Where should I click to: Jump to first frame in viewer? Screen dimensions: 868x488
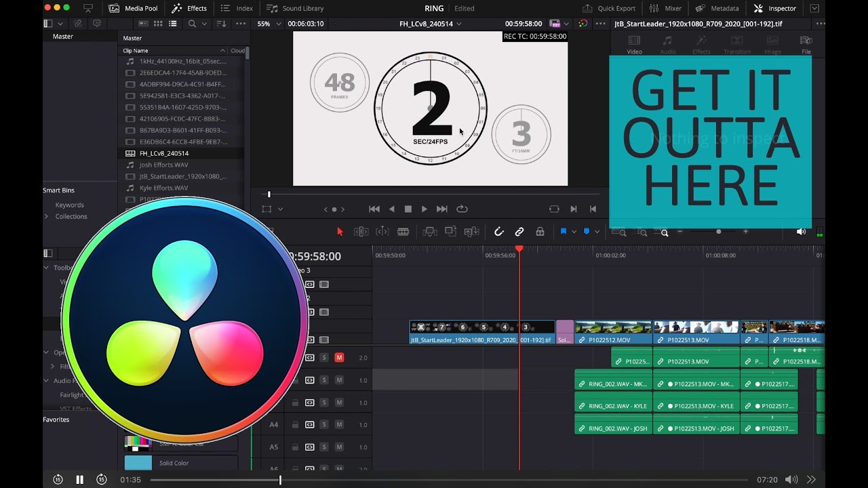(x=374, y=209)
